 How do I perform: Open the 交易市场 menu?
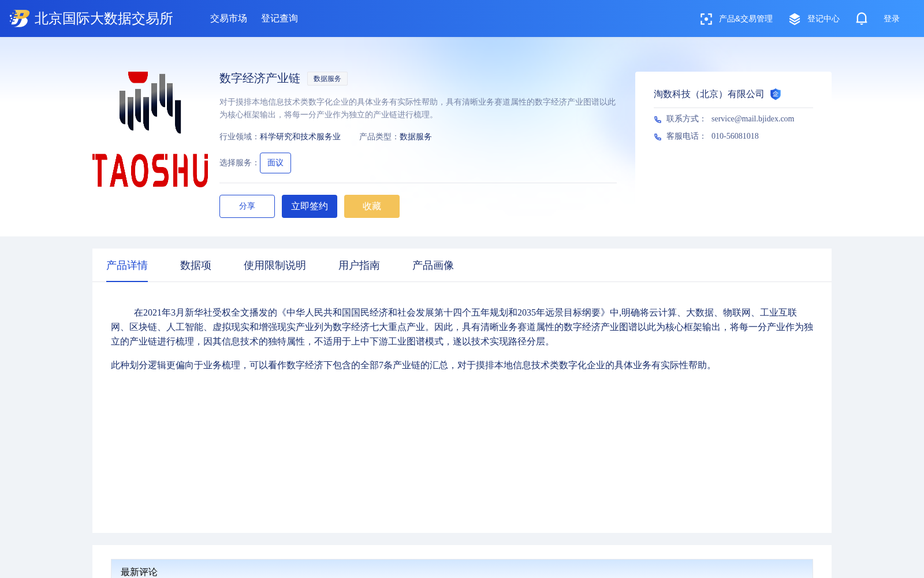[x=229, y=18]
